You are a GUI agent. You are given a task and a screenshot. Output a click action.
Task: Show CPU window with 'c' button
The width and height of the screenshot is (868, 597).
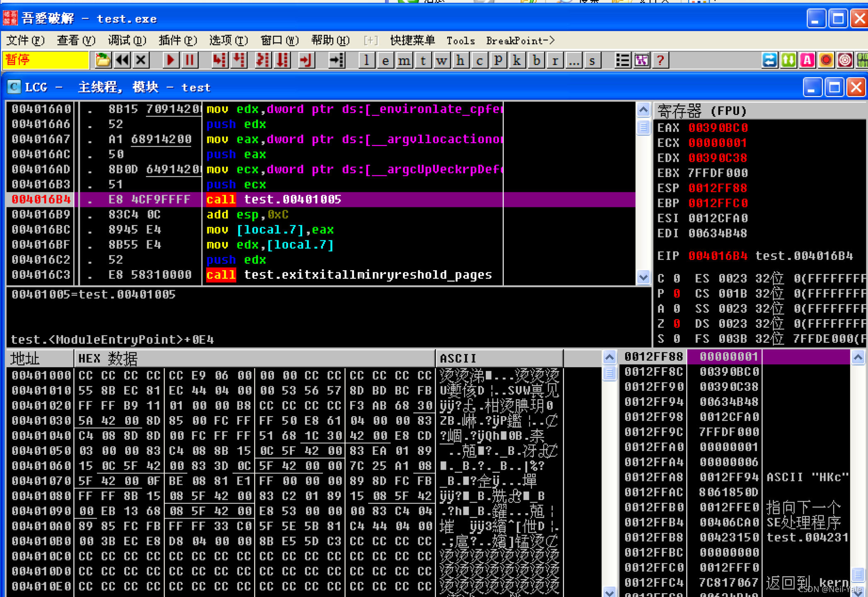point(479,61)
